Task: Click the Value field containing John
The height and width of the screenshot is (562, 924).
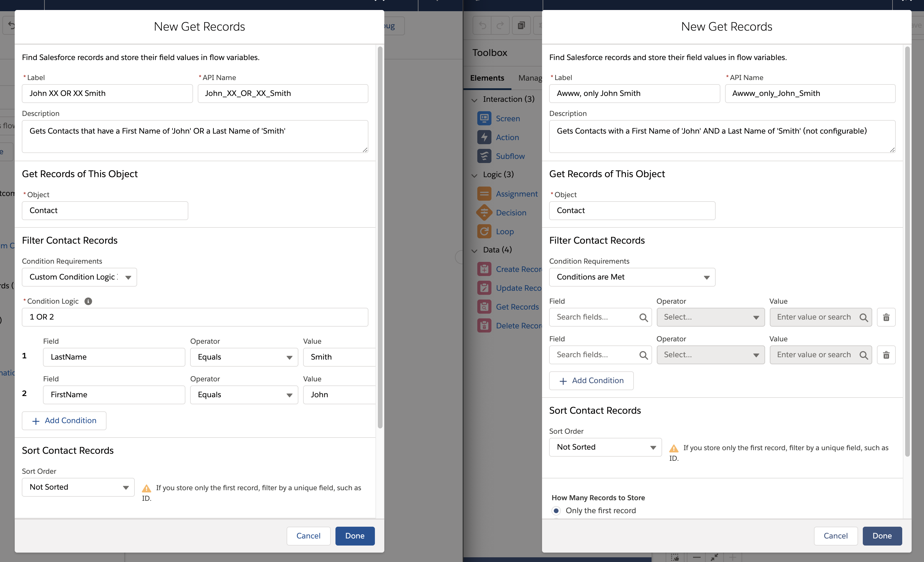Action: tap(339, 394)
